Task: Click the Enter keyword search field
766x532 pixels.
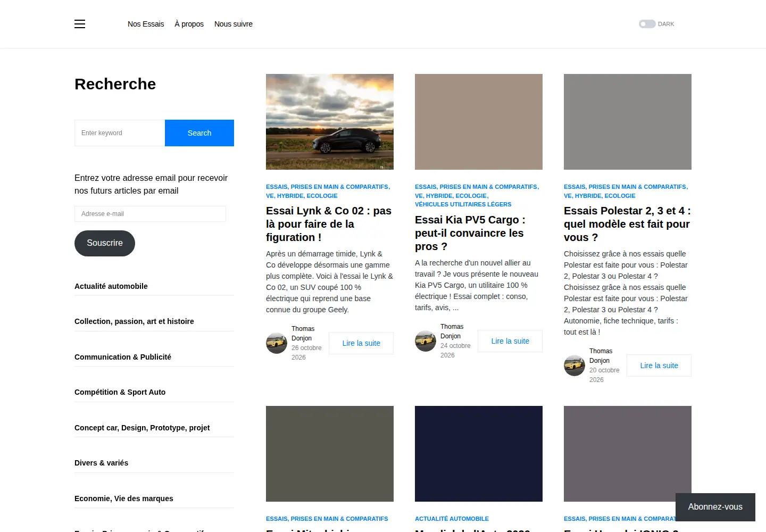Action: click(x=120, y=133)
